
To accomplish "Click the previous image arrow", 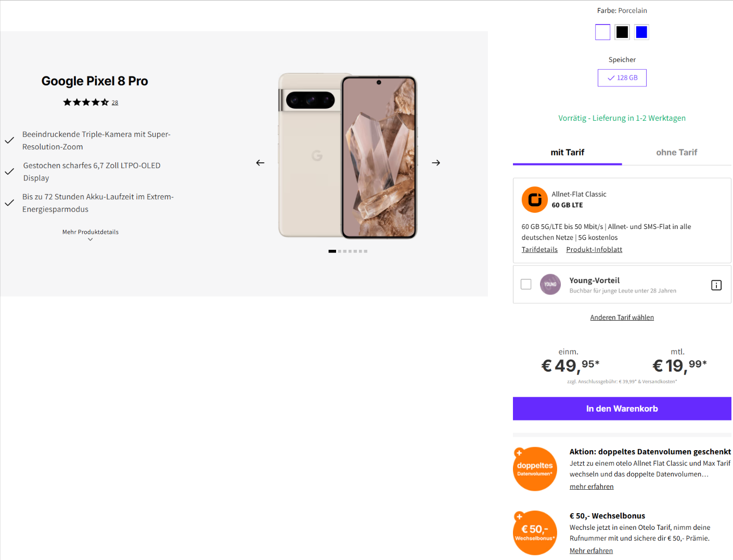I will pos(260,163).
